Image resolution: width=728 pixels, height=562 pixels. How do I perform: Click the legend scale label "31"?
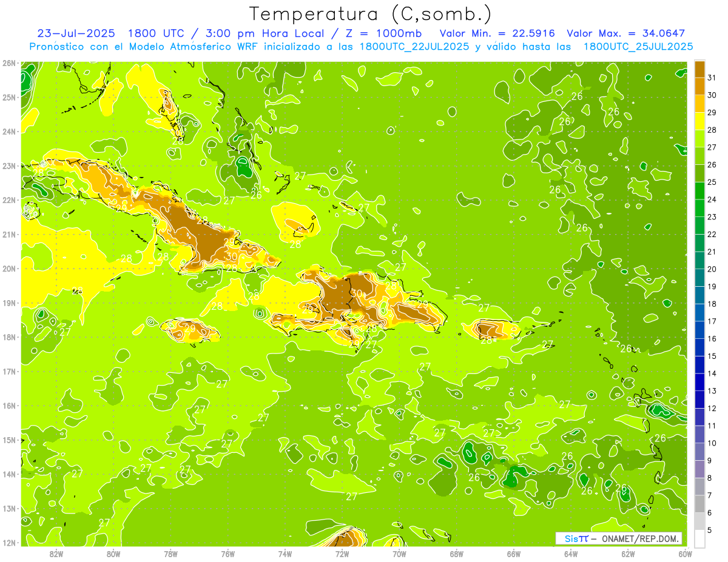(x=712, y=78)
